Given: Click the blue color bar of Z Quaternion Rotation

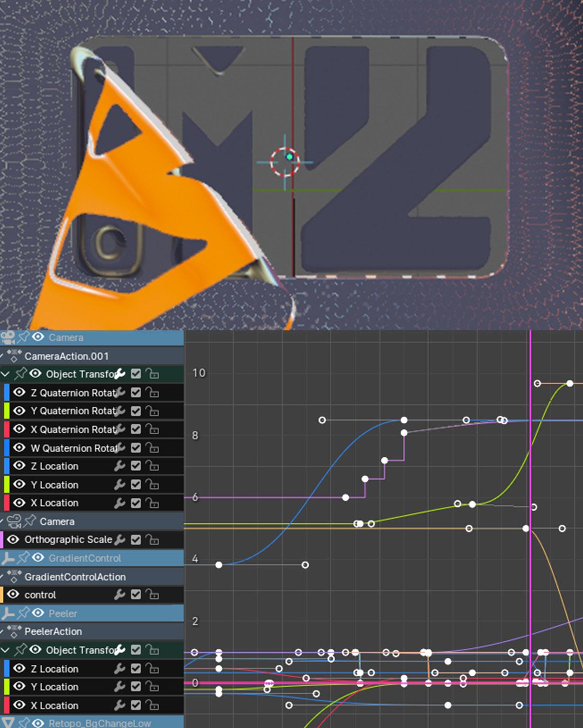Looking at the screenshot, I should click(7, 392).
